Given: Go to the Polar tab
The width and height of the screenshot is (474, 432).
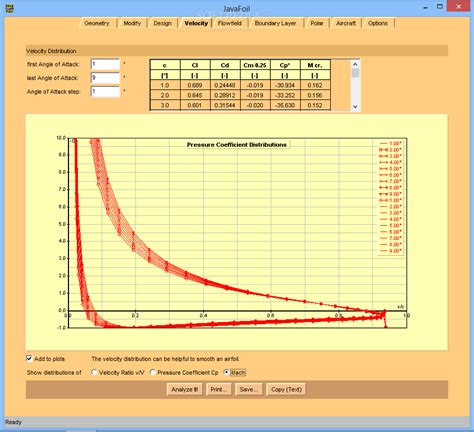Looking at the screenshot, I should [317, 23].
